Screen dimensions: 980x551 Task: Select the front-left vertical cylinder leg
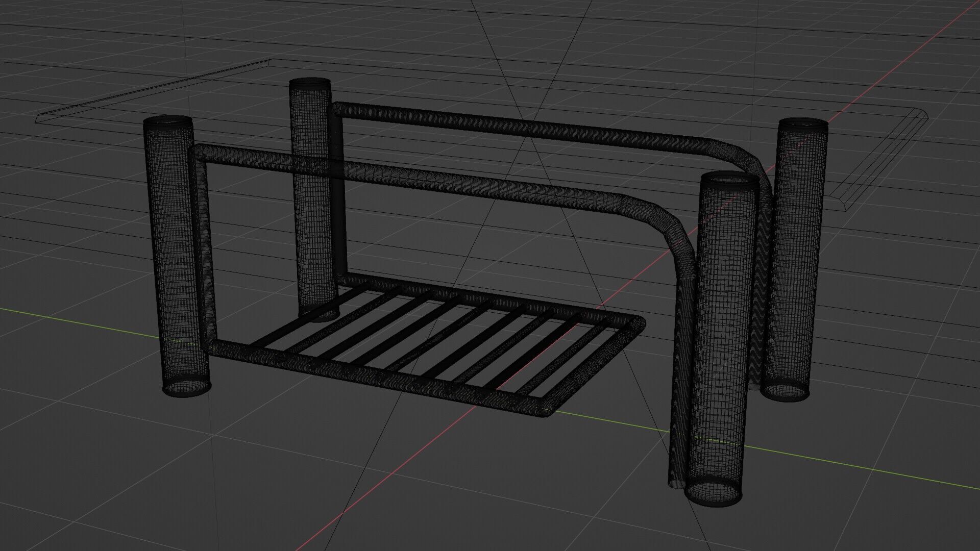174,255
